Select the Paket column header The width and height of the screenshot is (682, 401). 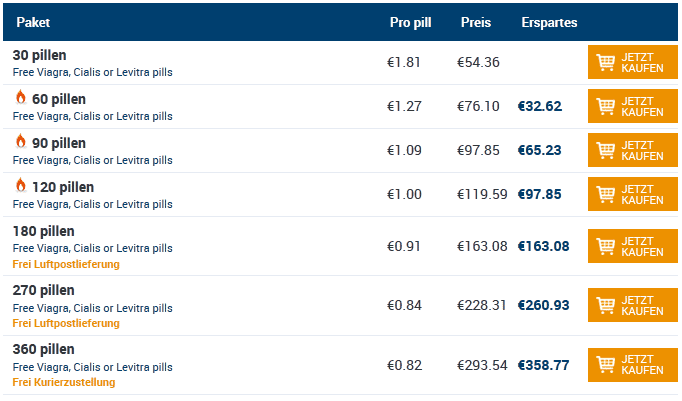[x=33, y=22]
